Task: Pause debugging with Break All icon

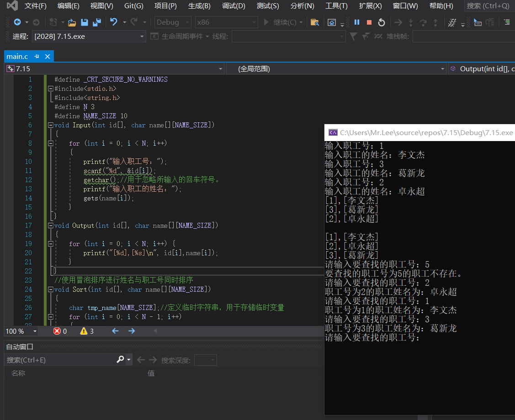Action: 357,22
